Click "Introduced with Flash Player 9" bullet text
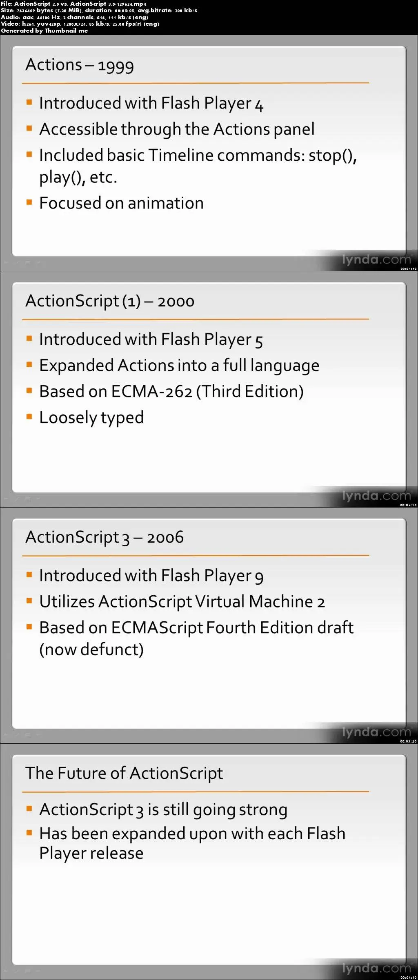This screenshot has width=418, height=980. point(151,576)
